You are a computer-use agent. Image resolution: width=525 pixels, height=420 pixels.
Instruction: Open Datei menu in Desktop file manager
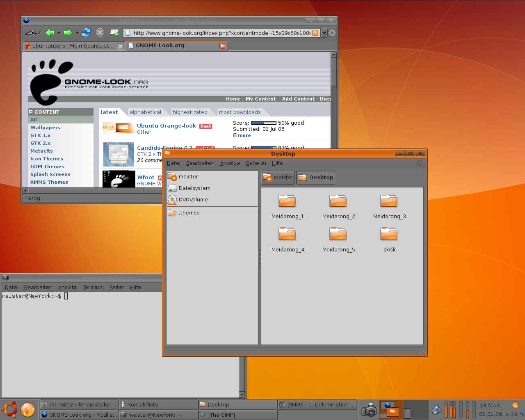coord(173,163)
